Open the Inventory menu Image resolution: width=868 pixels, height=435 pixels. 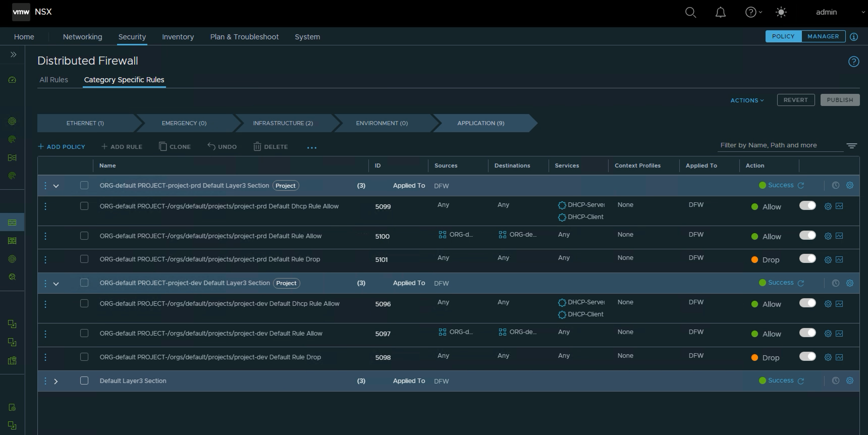click(178, 37)
